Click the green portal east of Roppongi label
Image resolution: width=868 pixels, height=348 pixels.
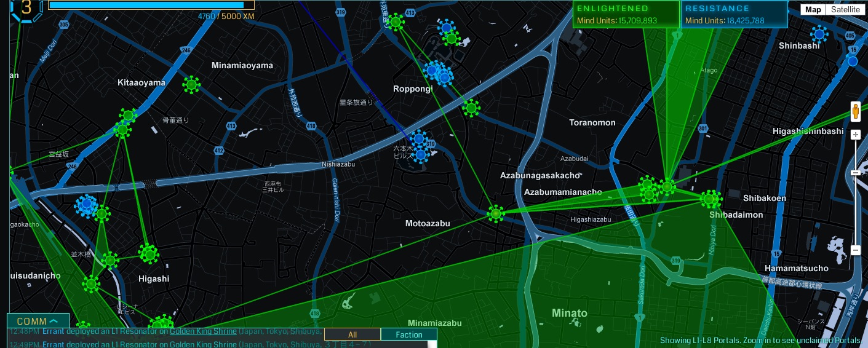pyautogui.click(x=471, y=108)
